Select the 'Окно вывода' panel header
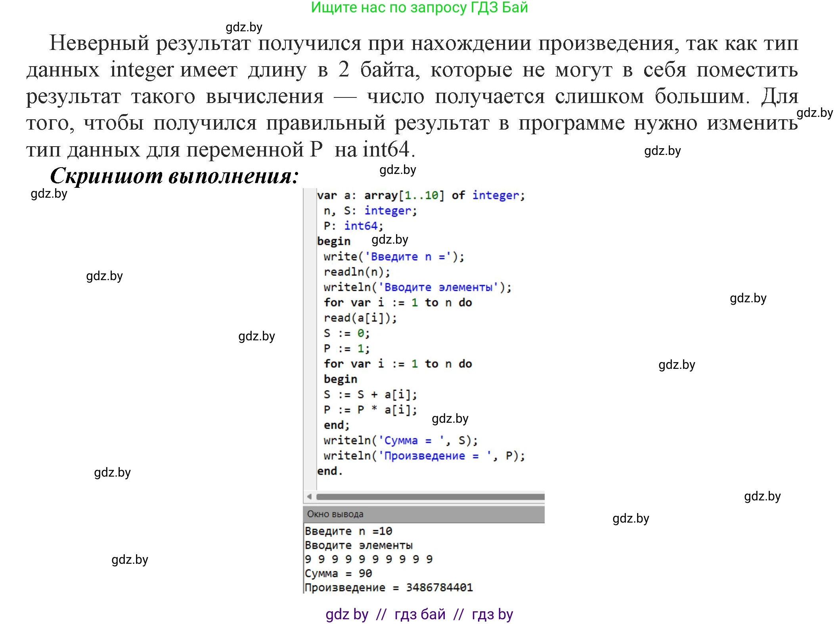 (335, 514)
